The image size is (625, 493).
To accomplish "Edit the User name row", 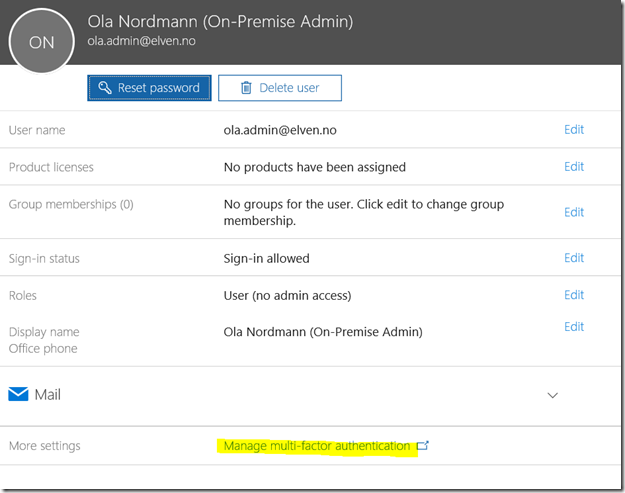I will click(x=573, y=129).
